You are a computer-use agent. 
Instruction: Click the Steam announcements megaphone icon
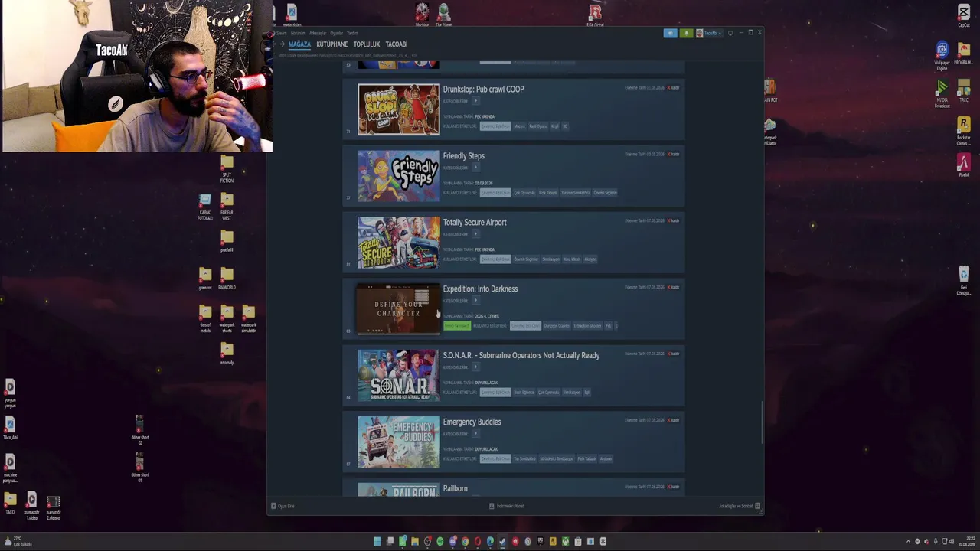(x=671, y=33)
